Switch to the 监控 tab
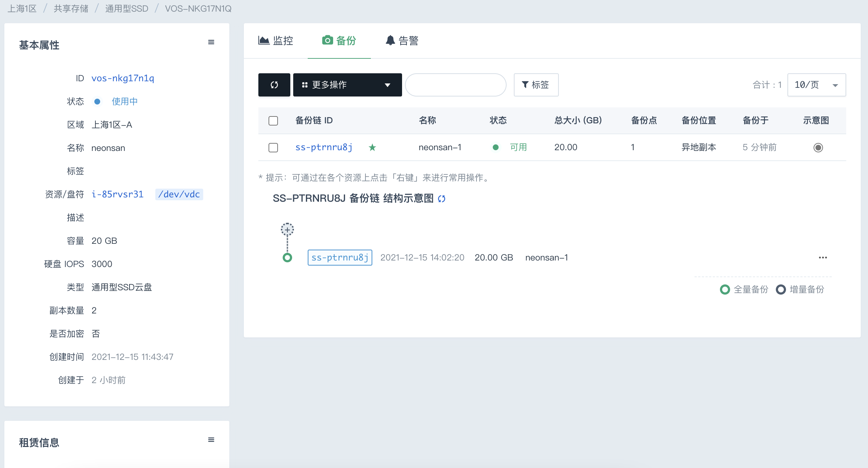868x468 pixels. 276,41
